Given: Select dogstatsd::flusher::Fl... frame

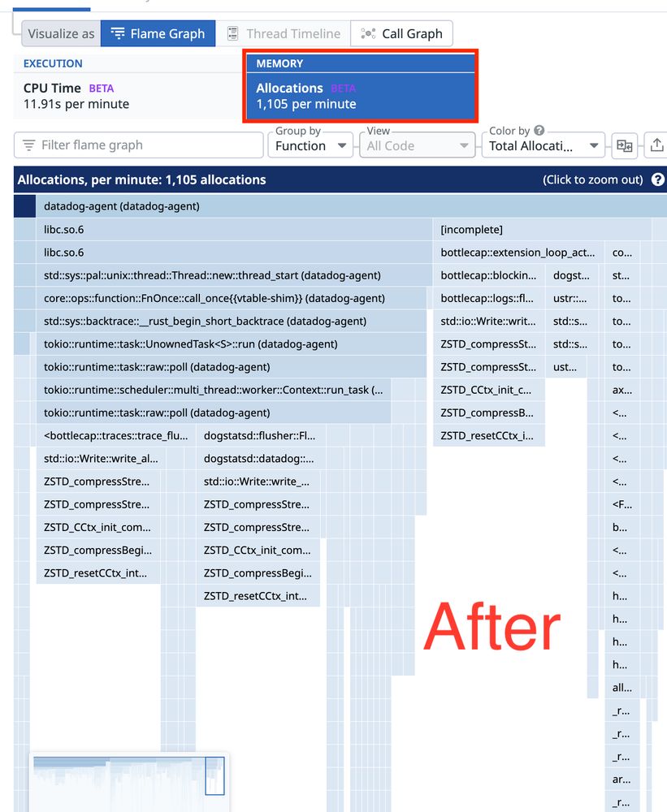Looking at the screenshot, I should [x=261, y=435].
